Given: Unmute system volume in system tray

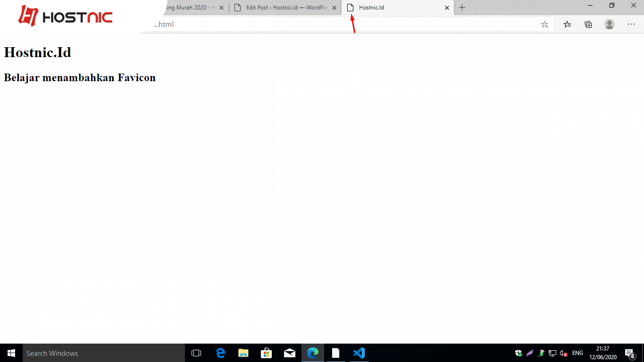Looking at the screenshot, I should pyautogui.click(x=563, y=353).
